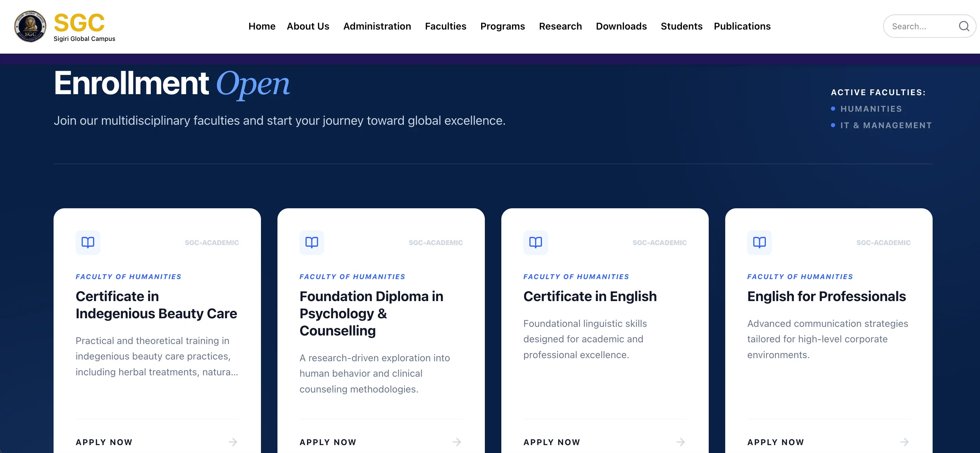980x453 pixels.
Task: Click book icon on English for Professionals card
Action: [759, 242]
